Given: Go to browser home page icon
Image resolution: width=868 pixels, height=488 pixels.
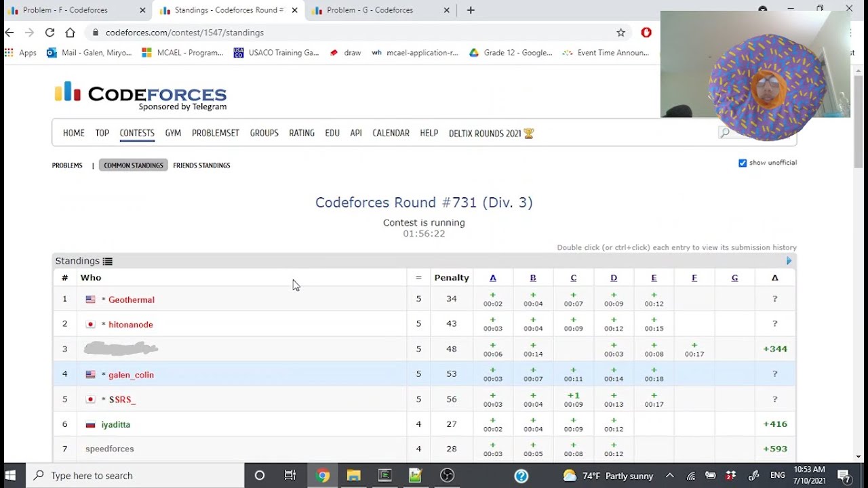Looking at the screenshot, I should 70,33.
